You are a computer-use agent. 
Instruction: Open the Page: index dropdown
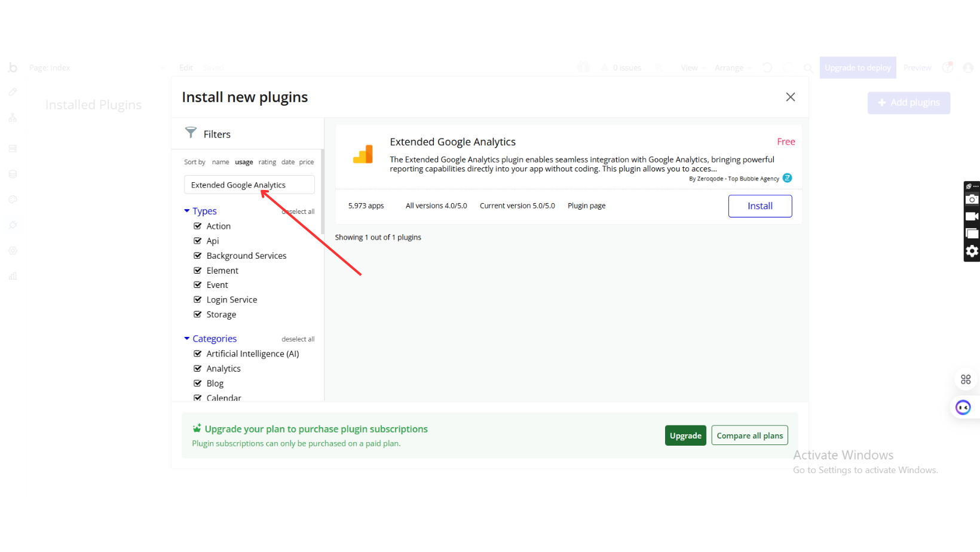point(97,68)
